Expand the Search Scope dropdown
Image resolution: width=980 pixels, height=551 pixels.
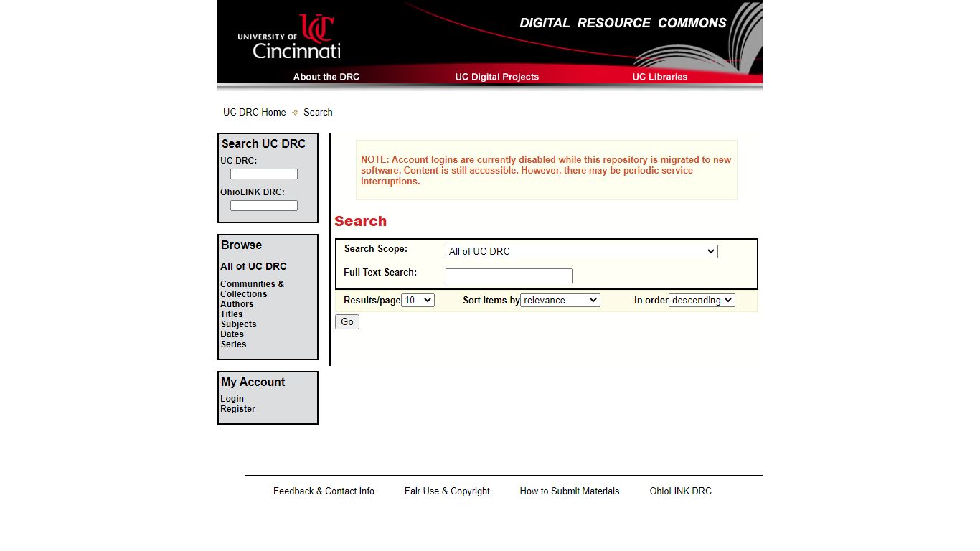[582, 252]
